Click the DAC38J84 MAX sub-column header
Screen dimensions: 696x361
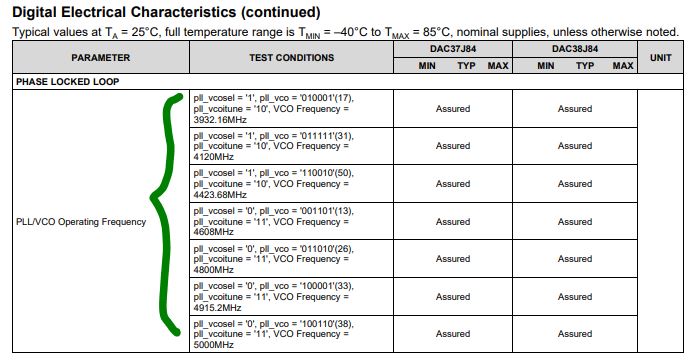point(623,66)
